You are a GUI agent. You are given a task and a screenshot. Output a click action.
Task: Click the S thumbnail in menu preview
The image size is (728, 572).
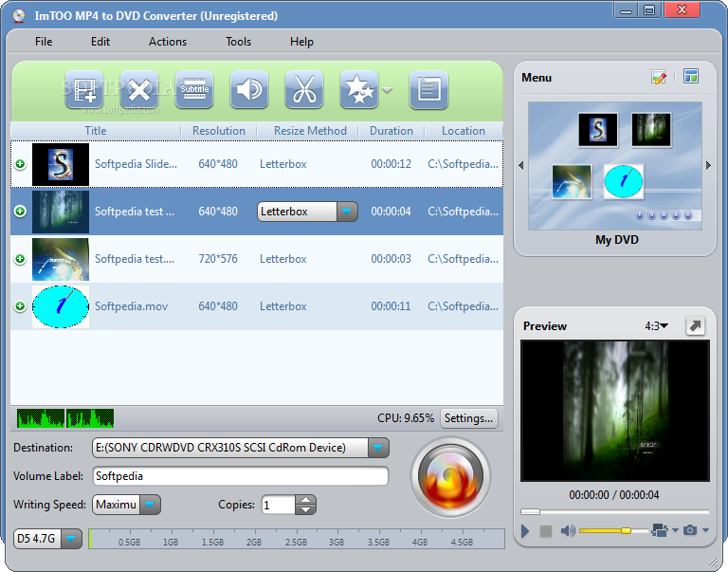598,129
